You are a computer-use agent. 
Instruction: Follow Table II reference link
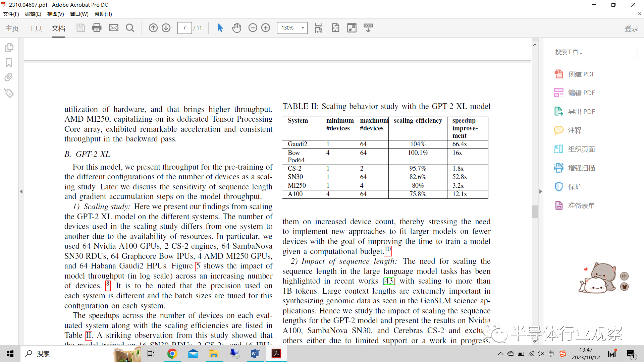(89, 336)
